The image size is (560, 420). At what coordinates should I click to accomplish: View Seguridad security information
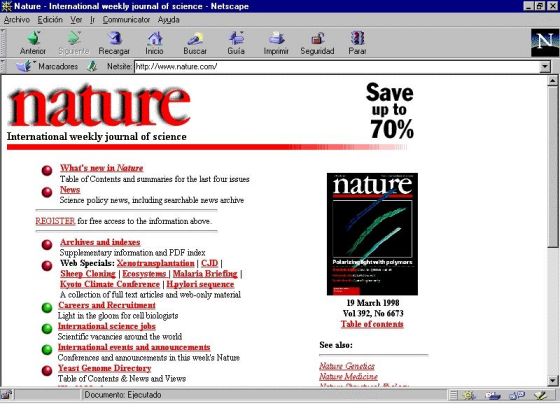pyautogui.click(x=317, y=43)
